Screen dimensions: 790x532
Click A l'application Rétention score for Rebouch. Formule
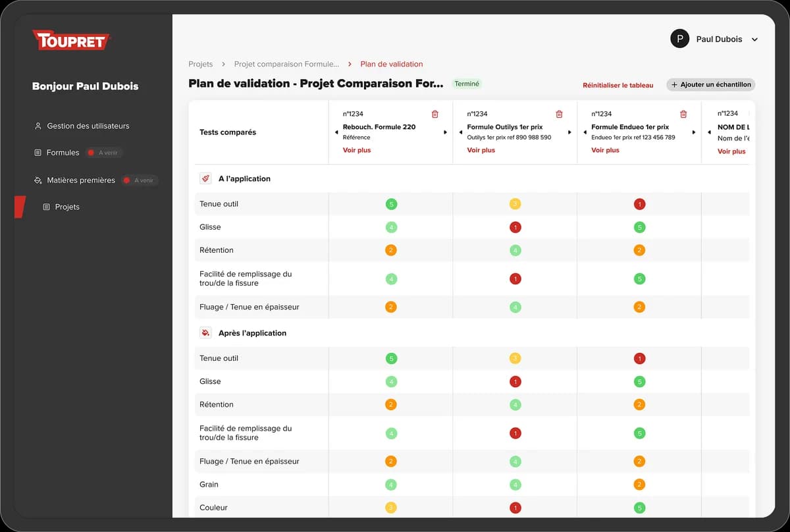(x=391, y=250)
